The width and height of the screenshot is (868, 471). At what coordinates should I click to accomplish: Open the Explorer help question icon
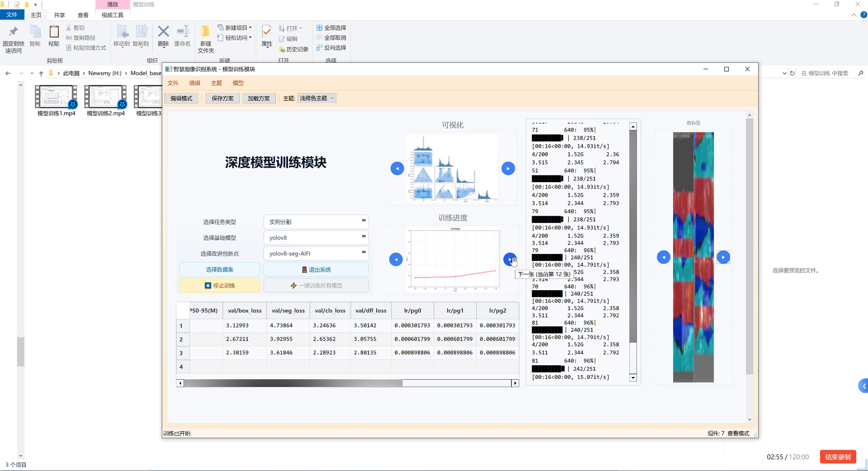pos(863,15)
